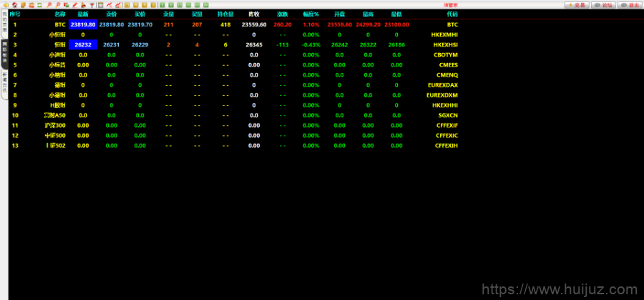Click the yellow square icon marked X
The width and height of the screenshot is (644, 300).
coord(153,5)
